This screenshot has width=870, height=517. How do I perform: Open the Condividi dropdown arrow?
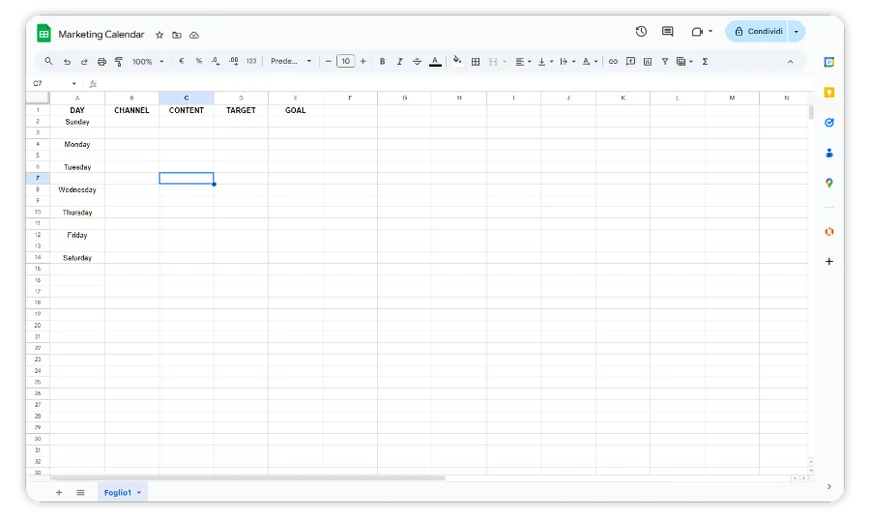(x=796, y=32)
